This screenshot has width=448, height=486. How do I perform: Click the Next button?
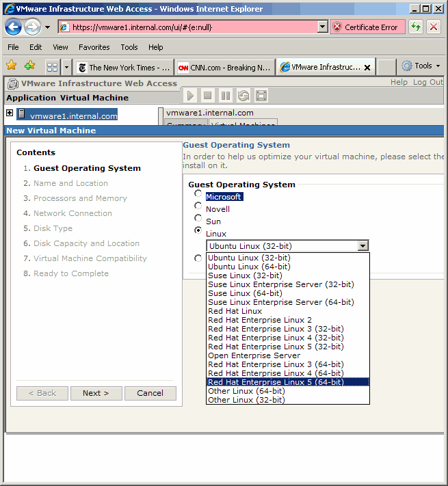96,393
